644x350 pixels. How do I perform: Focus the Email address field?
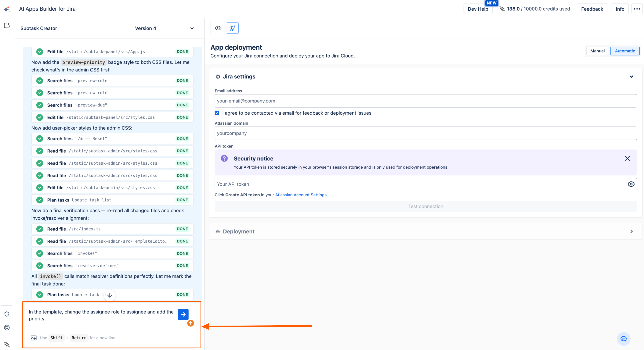tap(425, 101)
